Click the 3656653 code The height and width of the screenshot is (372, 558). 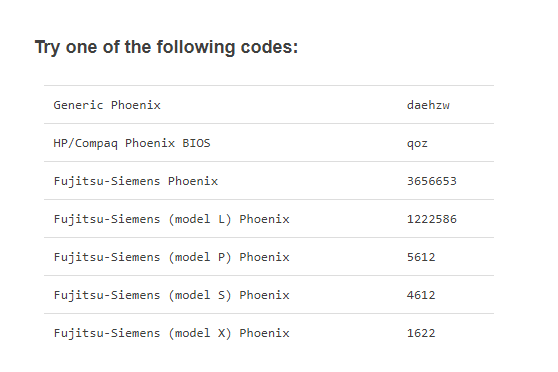(x=432, y=181)
